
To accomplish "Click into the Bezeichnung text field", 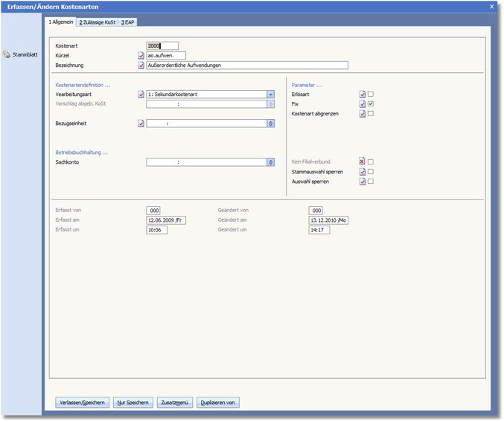I will 246,65.
